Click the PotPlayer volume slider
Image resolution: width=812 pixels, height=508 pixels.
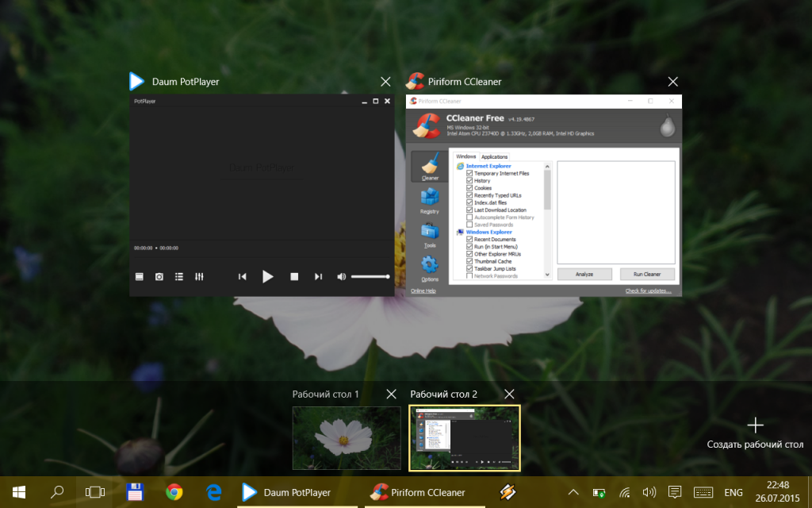[370, 276]
